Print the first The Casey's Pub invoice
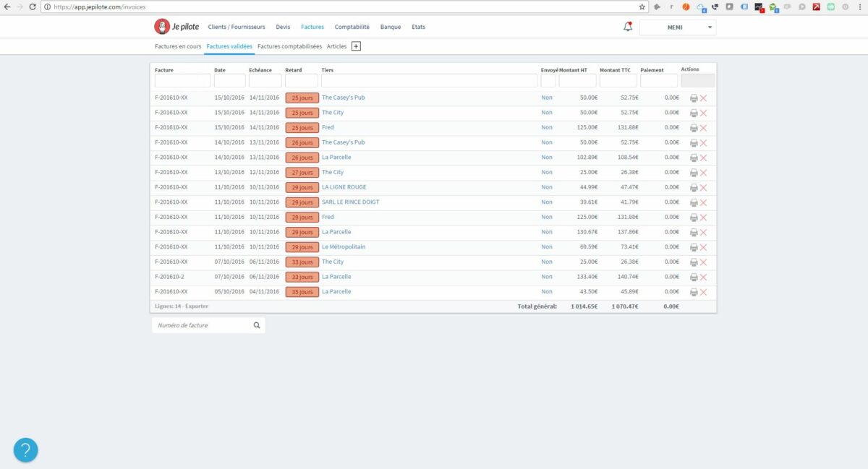The width and height of the screenshot is (868, 469). pyautogui.click(x=694, y=98)
